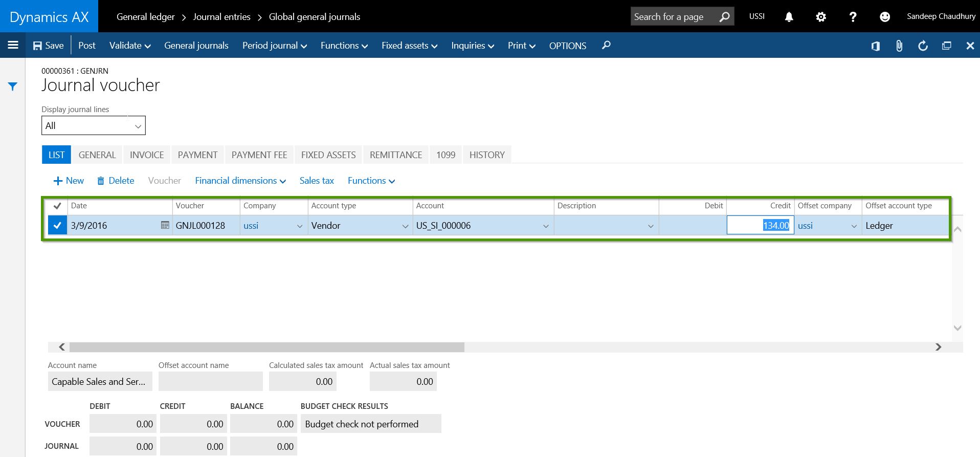Open the settings gear
The image size is (980, 457).
tap(820, 17)
